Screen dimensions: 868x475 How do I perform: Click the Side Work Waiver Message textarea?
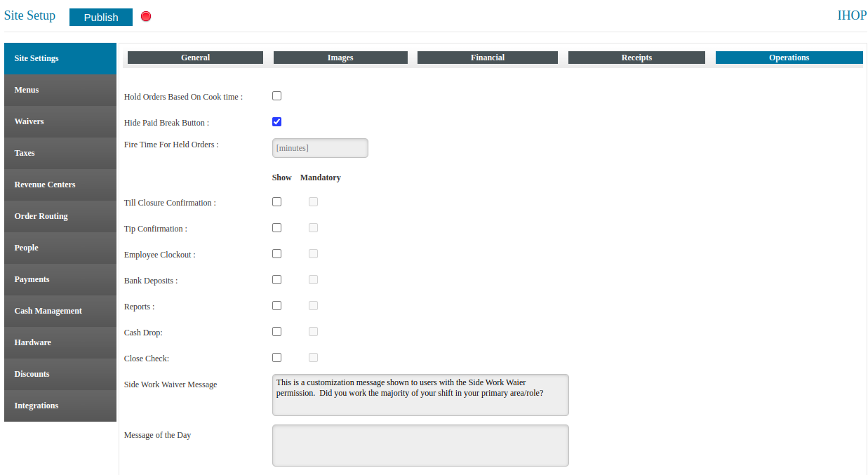point(420,395)
